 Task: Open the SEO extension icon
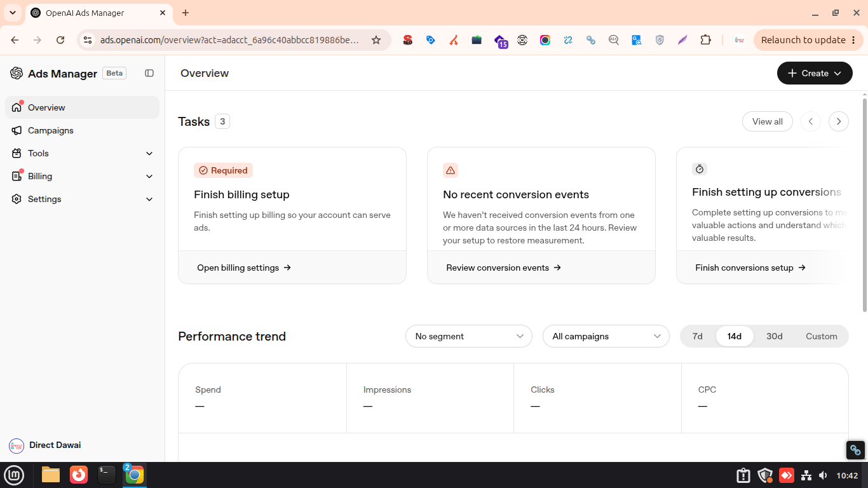pos(408,40)
